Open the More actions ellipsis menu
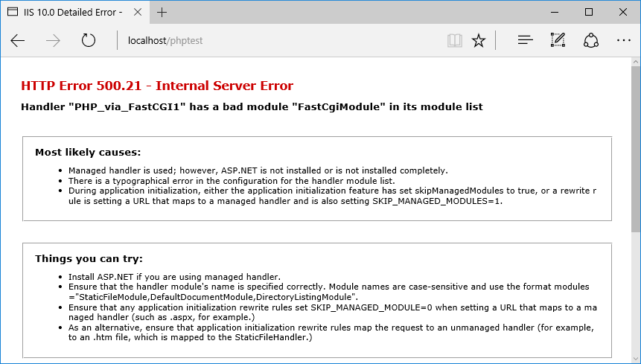641x364 pixels. [x=623, y=40]
